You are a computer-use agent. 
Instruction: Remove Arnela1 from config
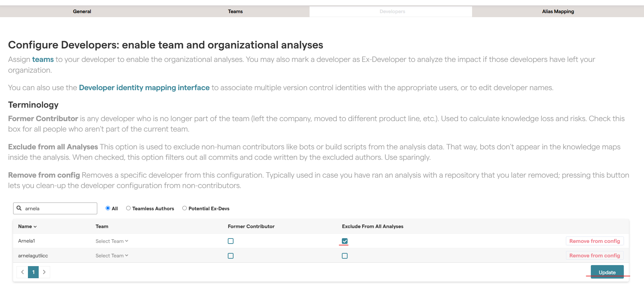[x=595, y=241]
